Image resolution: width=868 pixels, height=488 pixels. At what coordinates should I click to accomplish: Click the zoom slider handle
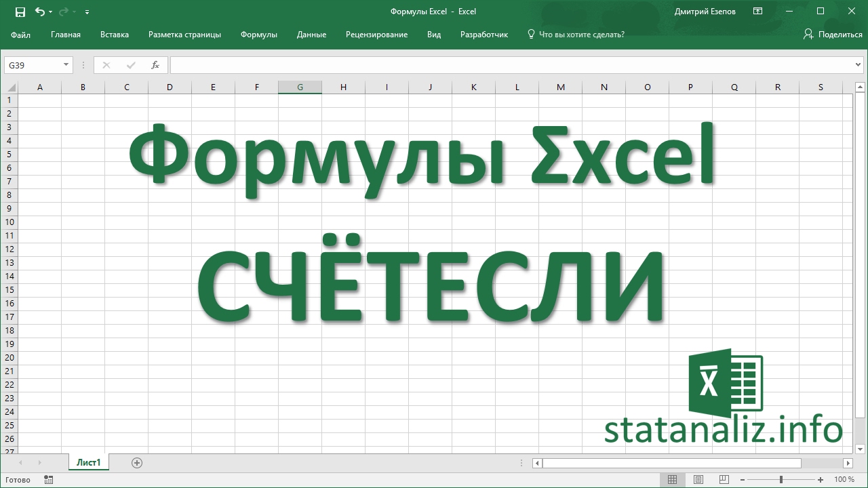(781, 480)
